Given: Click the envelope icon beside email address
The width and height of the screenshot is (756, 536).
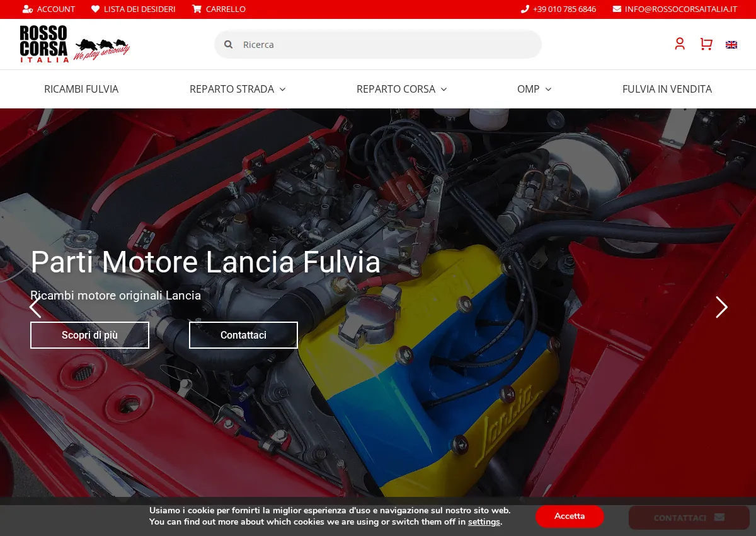Looking at the screenshot, I should pos(617,9).
